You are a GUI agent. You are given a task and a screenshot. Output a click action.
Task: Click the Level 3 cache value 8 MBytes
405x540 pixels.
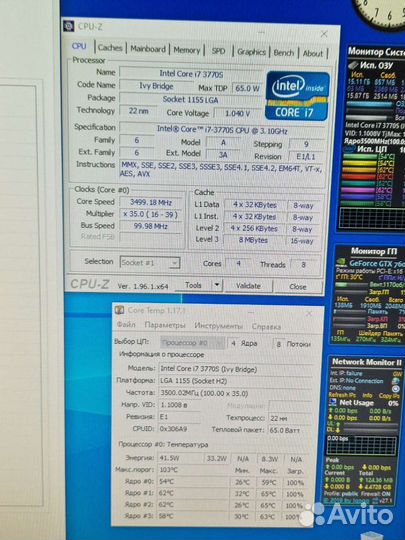(x=253, y=240)
